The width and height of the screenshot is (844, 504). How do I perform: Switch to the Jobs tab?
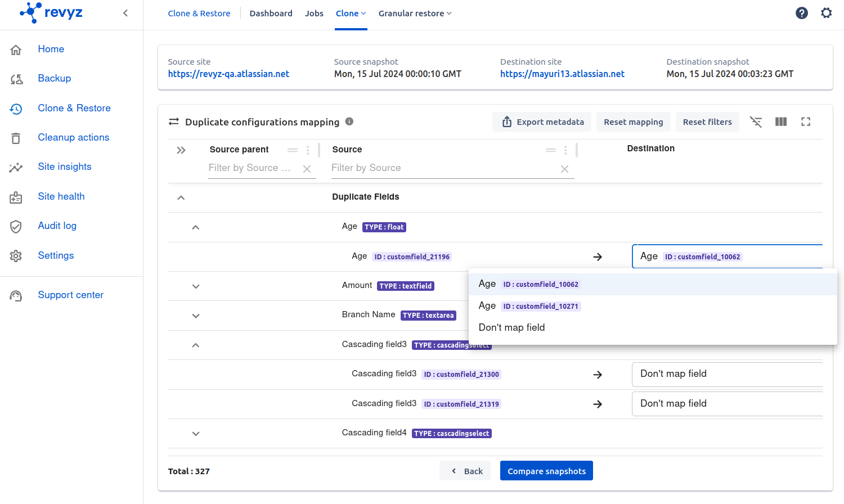click(x=314, y=13)
